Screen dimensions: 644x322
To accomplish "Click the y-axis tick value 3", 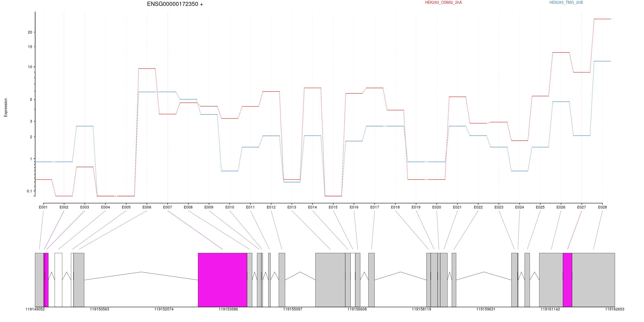I will pos(31,121).
